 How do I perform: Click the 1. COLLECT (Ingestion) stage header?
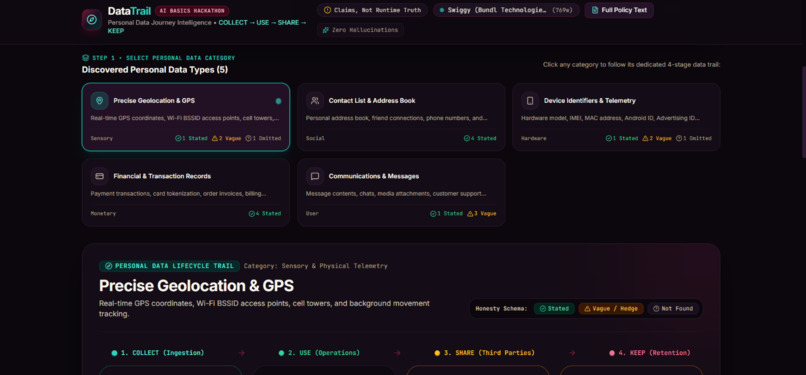pos(158,353)
